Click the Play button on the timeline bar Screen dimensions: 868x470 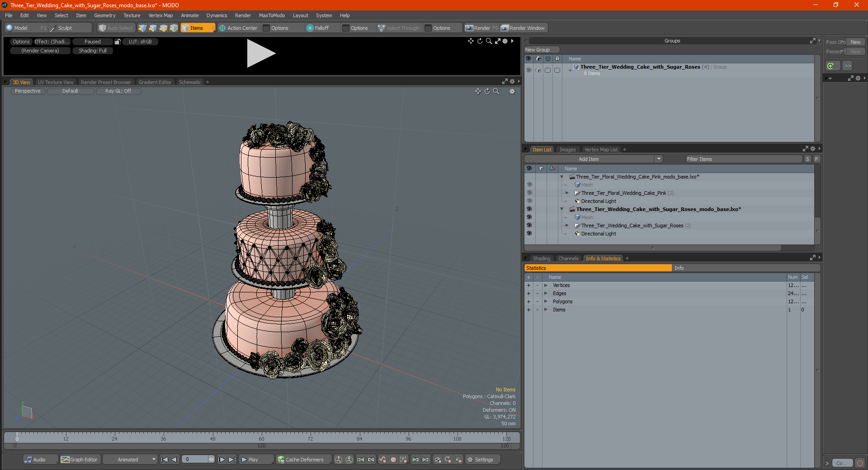tap(256, 460)
